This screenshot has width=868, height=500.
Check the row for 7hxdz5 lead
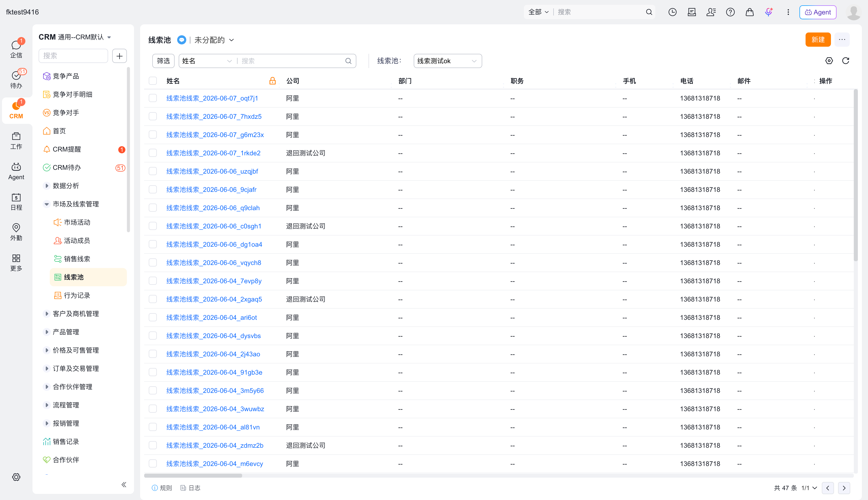(x=153, y=116)
